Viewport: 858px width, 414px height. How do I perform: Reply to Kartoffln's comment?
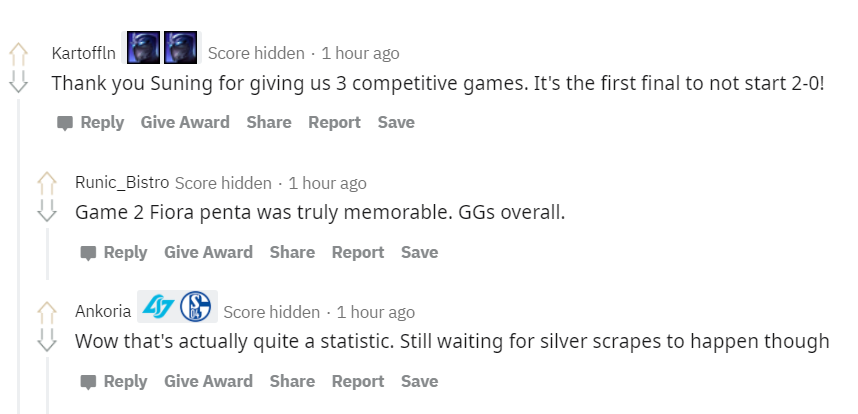click(x=90, y=123)
